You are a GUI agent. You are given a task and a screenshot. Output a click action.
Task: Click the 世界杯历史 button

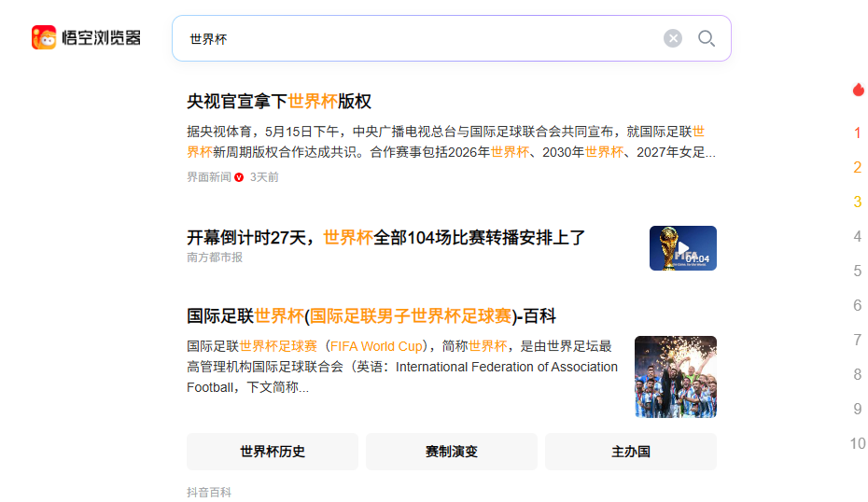point(273,452)
